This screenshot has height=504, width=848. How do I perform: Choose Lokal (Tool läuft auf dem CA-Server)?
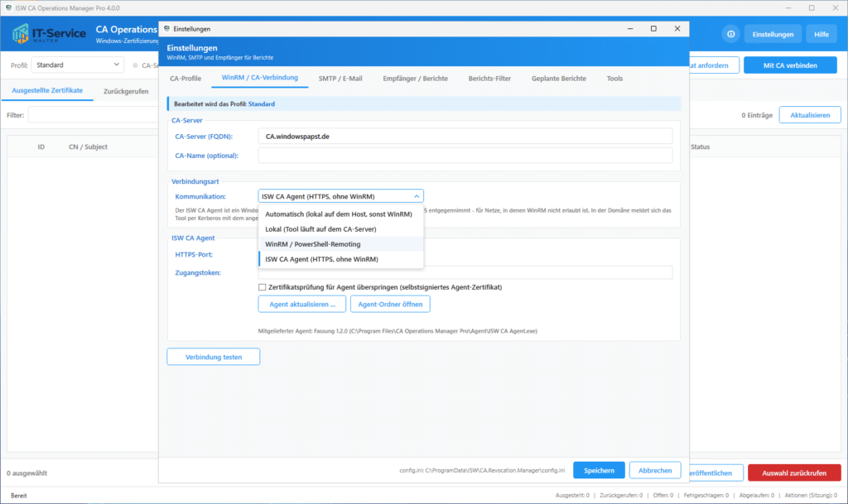coord(340,229)
